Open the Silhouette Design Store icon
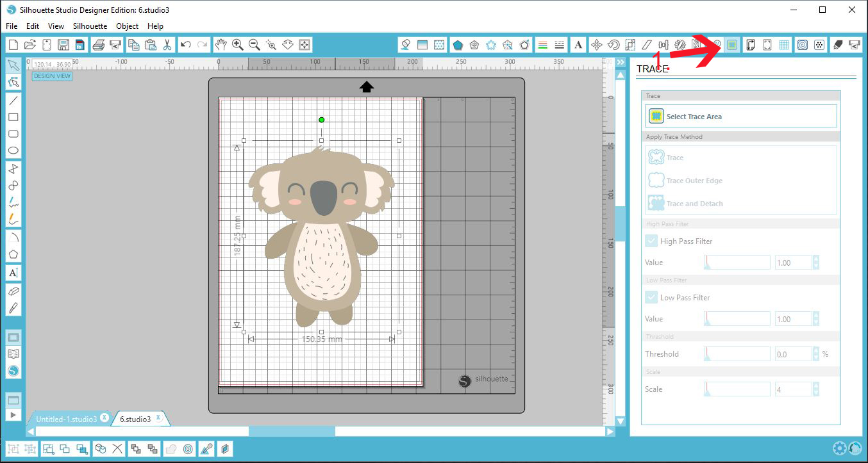Image resolution: width=868 pixels, height=463 pixels. click(13, 371)
